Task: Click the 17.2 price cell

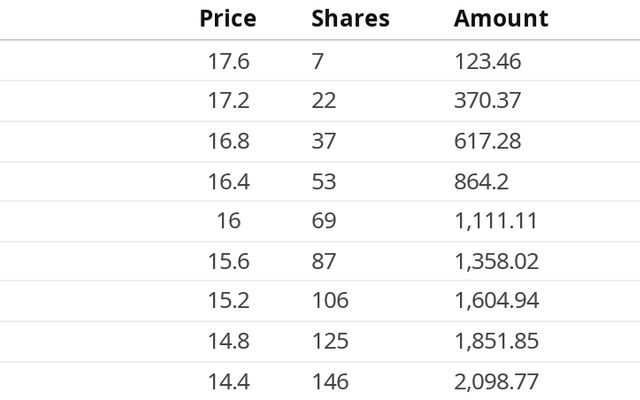Action: [228, 101]
